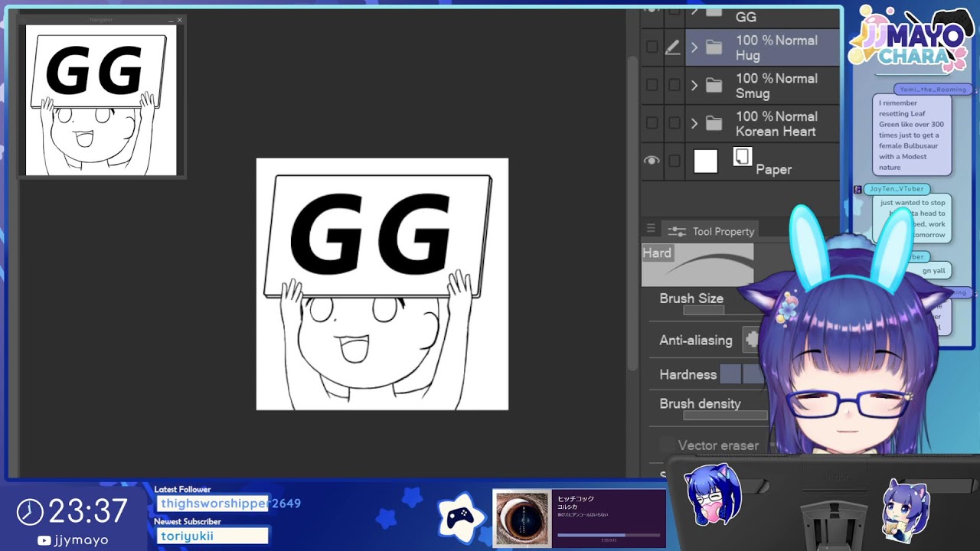Select the GG layer name
980x551 pixels.
point(746,17)
